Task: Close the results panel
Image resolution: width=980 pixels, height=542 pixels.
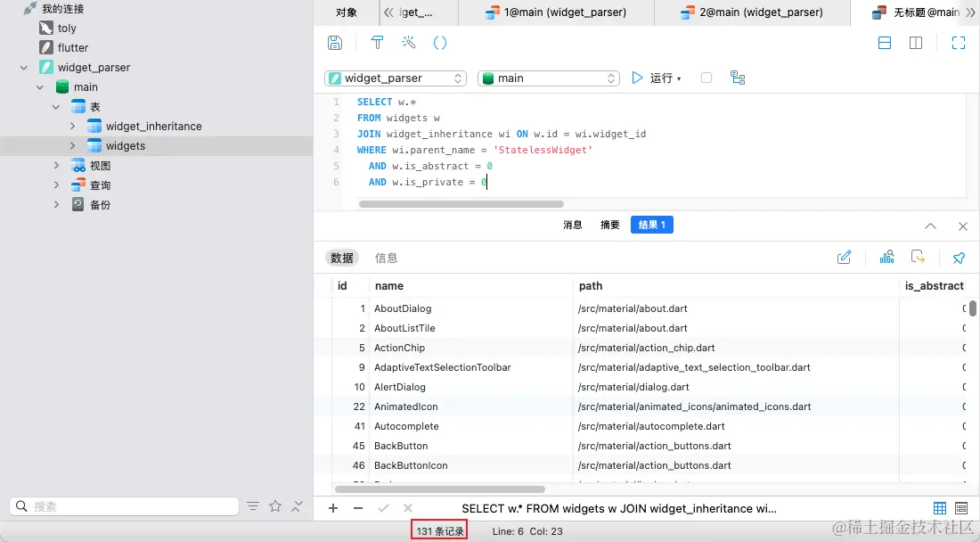Action: [962, 226]
